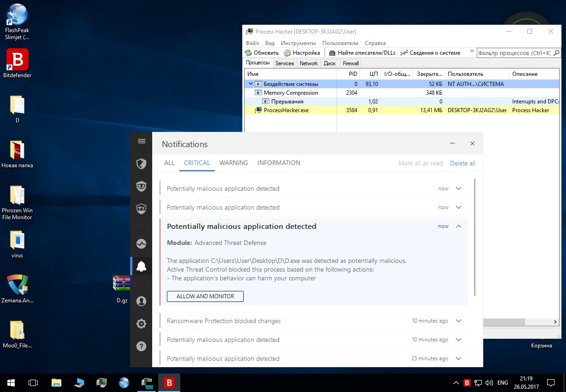Open the Инструменты menu

298,43
